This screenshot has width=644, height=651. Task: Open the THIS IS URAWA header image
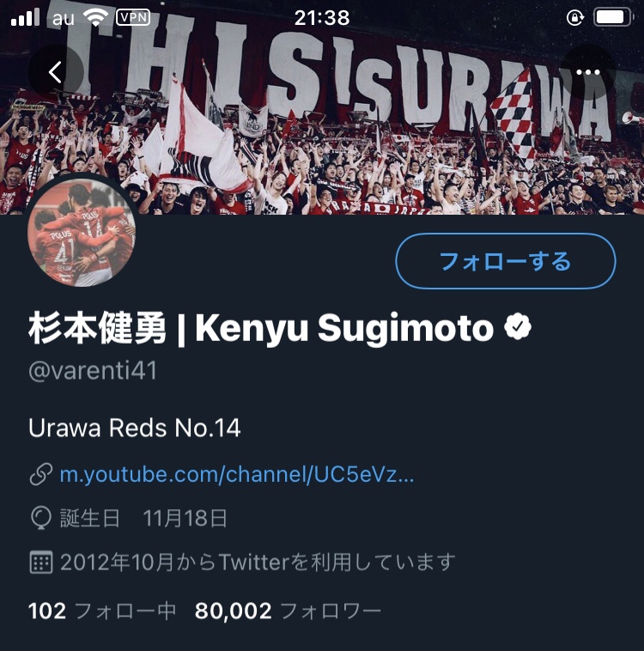pyautogui.click(x=322, y=107)
